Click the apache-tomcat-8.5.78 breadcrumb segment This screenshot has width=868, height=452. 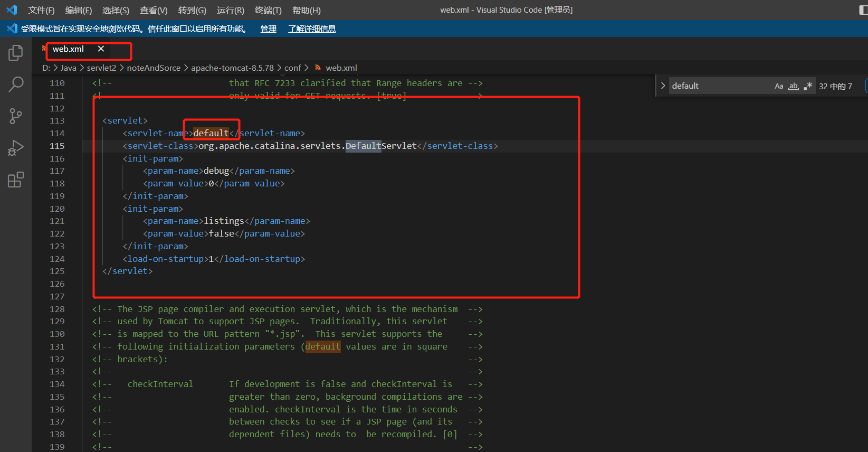(x=233, y=68)
